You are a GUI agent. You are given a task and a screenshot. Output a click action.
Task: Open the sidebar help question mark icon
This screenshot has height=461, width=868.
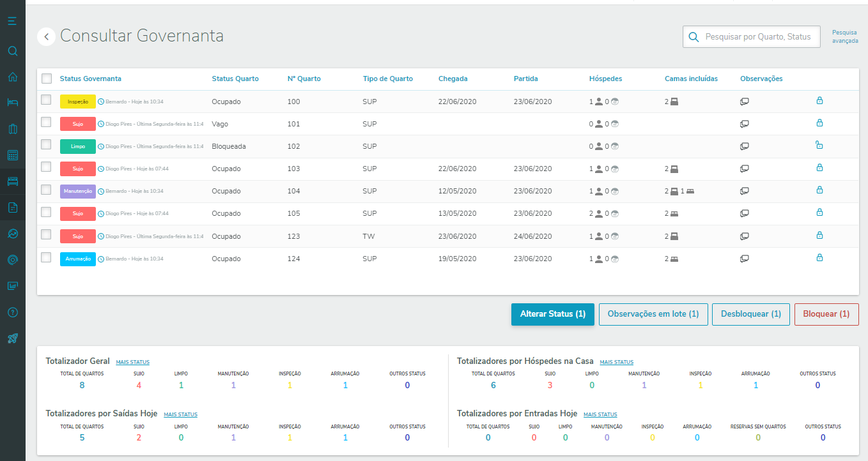pos(12,312)
